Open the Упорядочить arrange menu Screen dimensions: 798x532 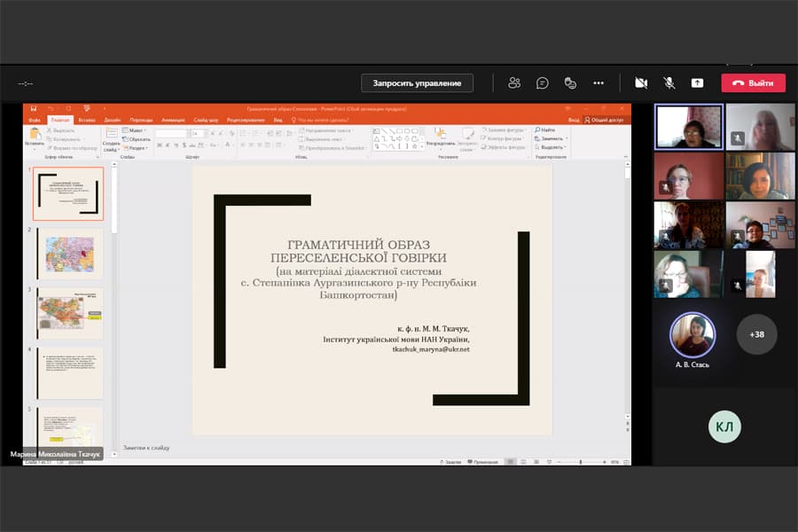pyautogui.click(x=441, y=138)
